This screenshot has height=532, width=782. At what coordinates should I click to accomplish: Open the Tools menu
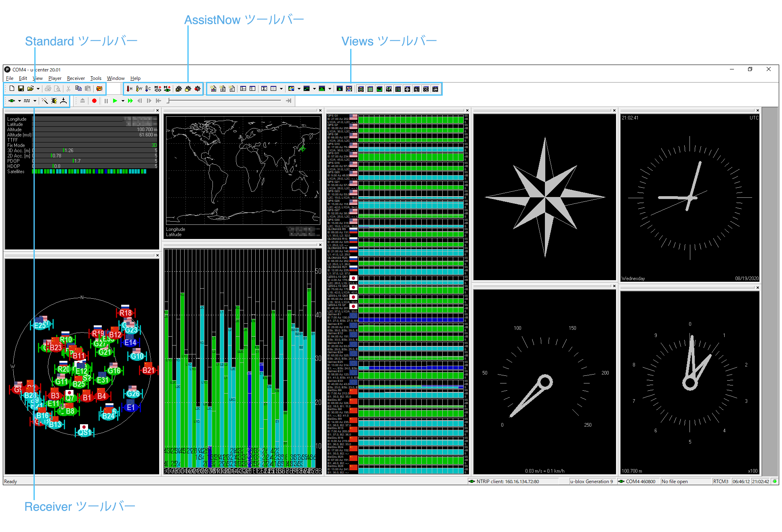tap(96, 78)
